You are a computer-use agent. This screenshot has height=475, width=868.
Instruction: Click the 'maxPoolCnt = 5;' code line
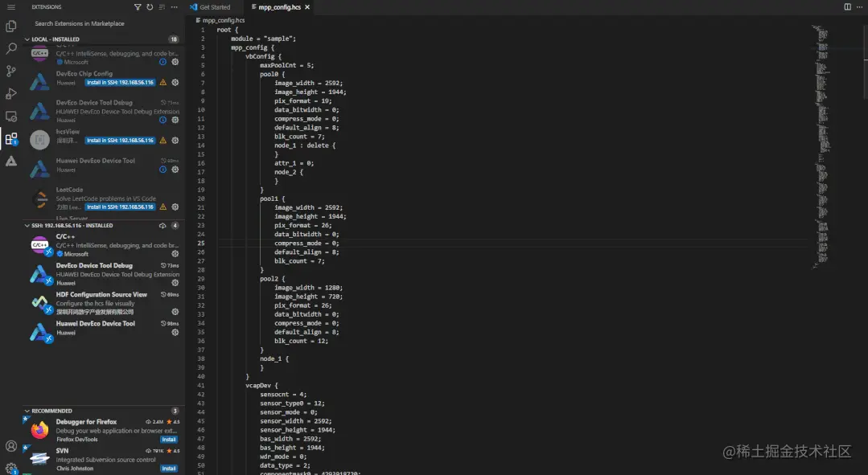tap(286, 65)
